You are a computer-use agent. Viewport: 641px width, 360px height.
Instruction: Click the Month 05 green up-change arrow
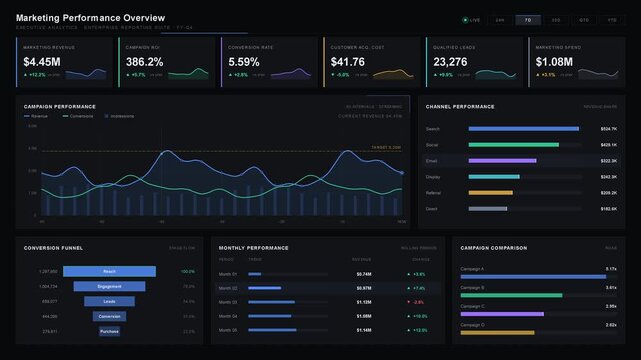click(408, 330)
